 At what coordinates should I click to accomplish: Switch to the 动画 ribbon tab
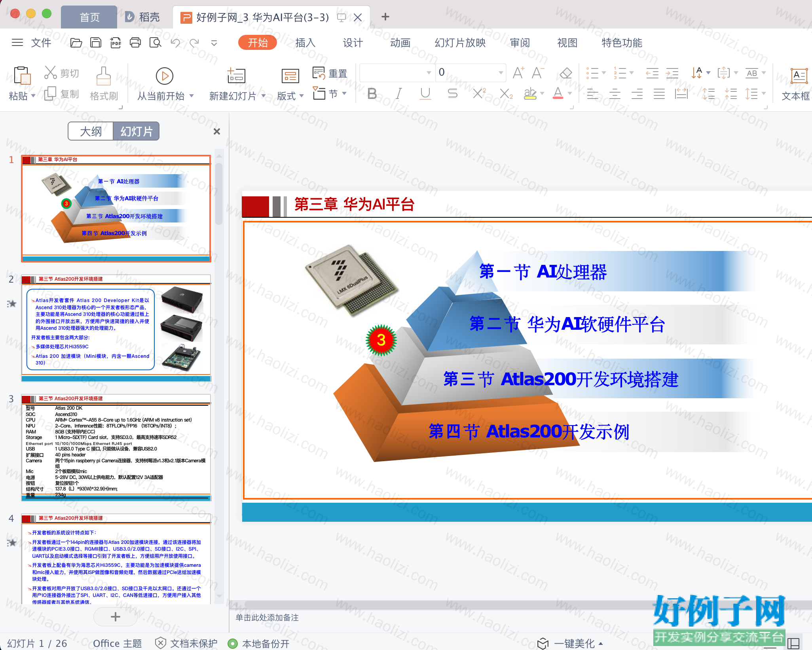coord(400,42)
